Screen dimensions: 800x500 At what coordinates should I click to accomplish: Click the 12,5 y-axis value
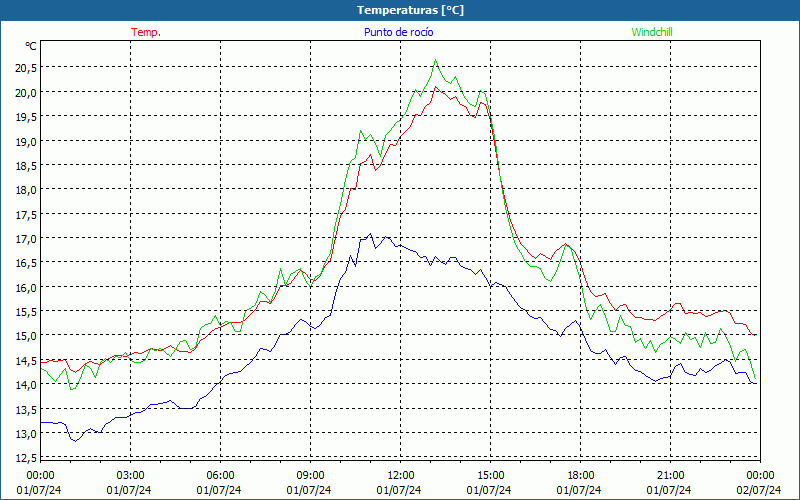[x=24, y=458]
